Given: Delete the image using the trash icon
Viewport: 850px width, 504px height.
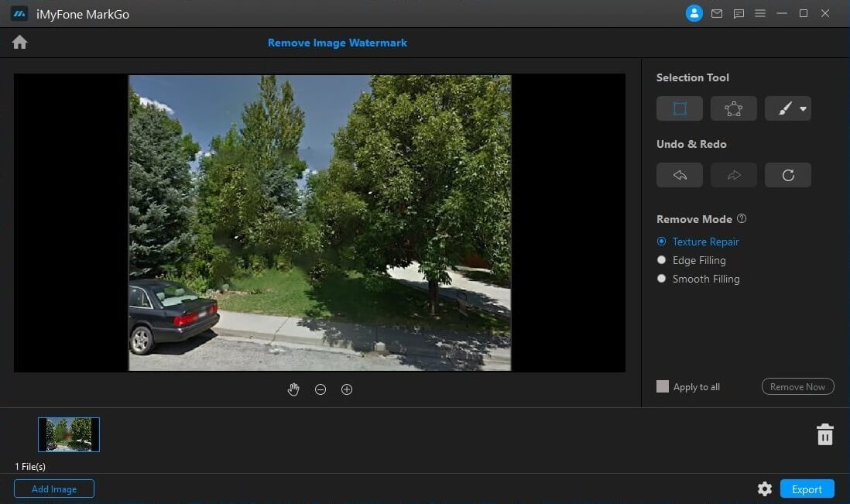Looking at the screenshot, I should [824, 434].
